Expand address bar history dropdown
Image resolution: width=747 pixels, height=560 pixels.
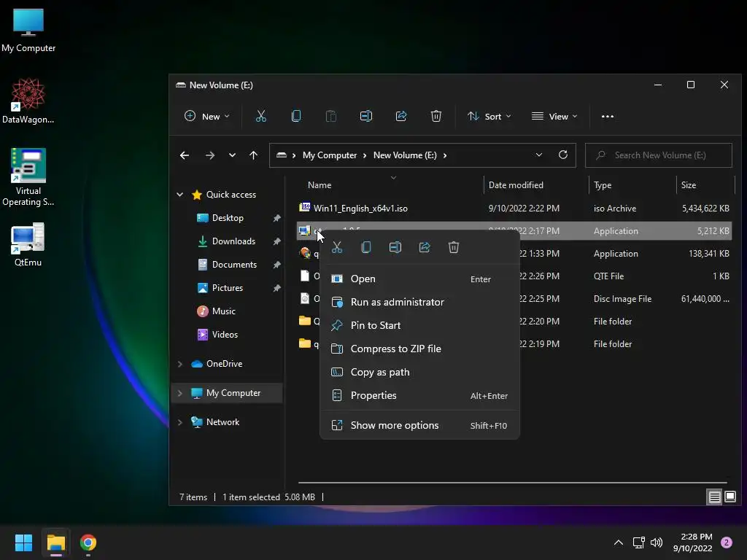click(x=539, y=155)
